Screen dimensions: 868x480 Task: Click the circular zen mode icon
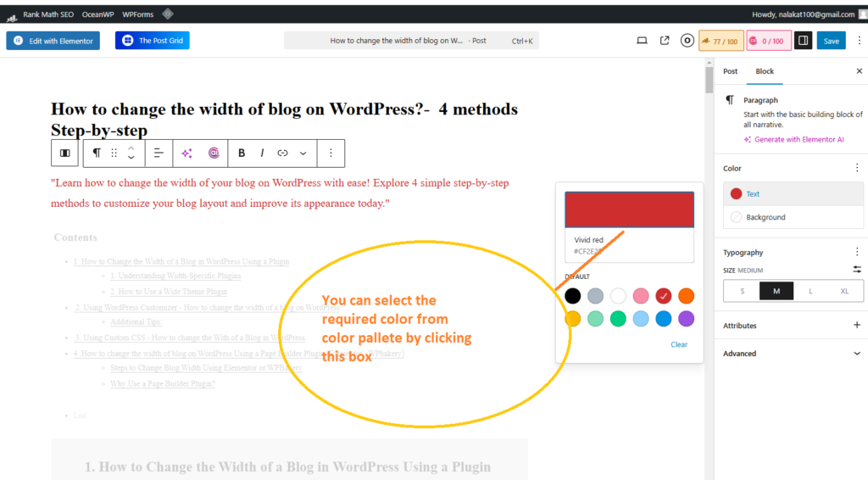tap(687, 41)
